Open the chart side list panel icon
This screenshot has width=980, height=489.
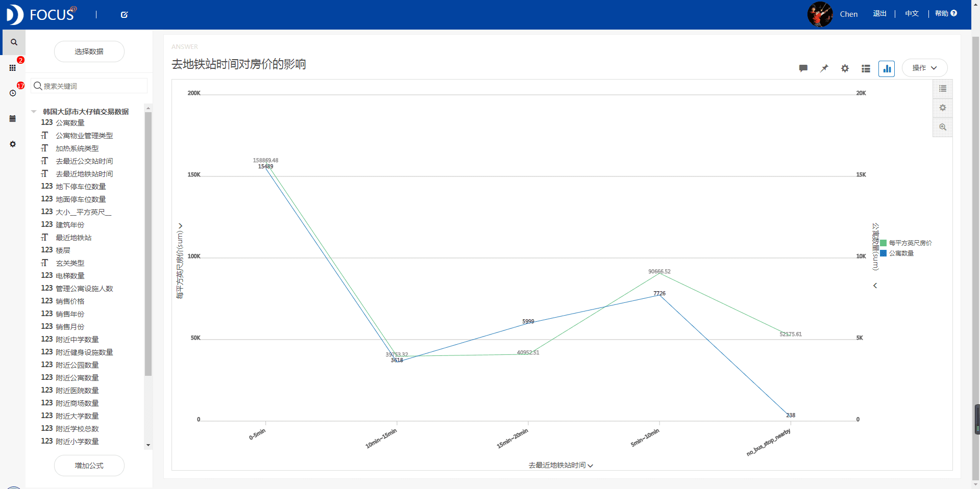(943, 89)
